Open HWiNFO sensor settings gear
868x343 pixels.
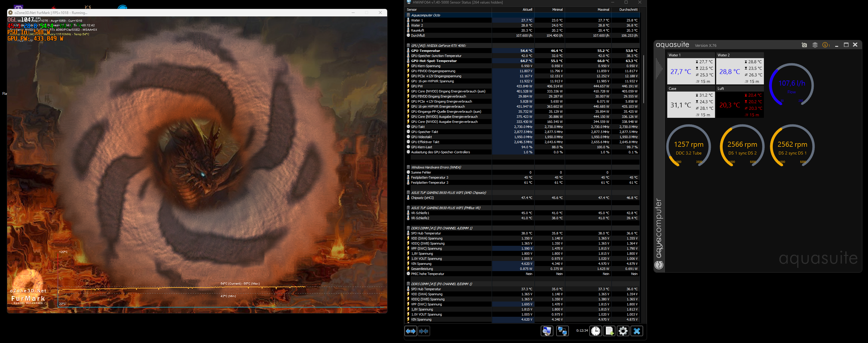click(623, 331)
